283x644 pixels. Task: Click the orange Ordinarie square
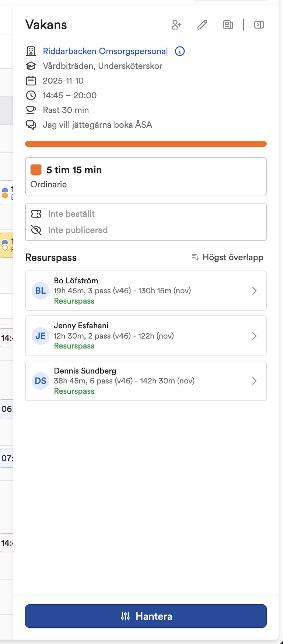(x=36, y=170)
